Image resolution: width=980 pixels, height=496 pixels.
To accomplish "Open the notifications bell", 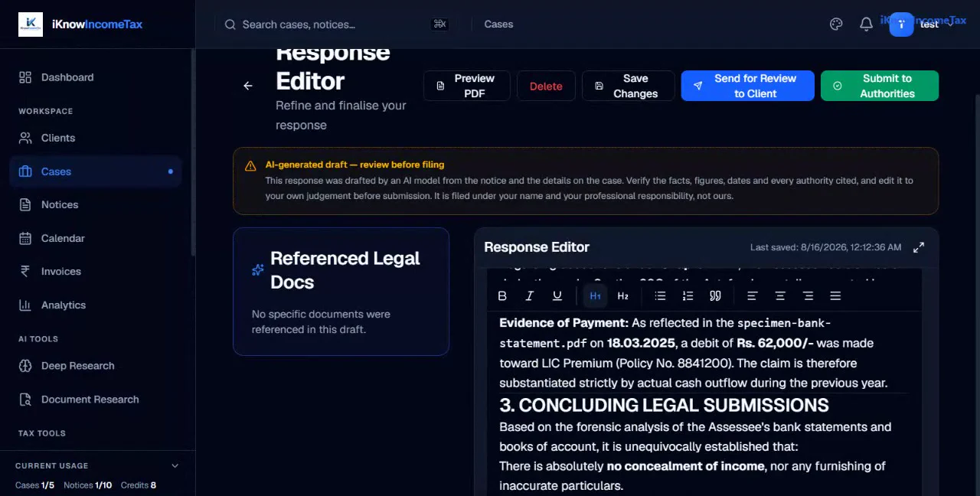I will click(x=866, y=24).
